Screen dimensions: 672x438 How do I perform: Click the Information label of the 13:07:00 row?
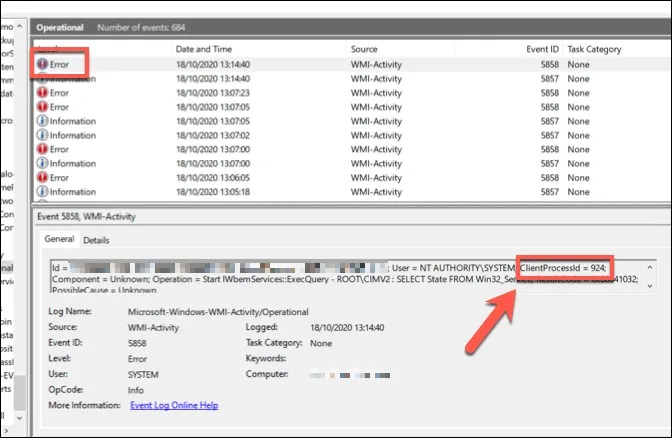pyautogui.click(x=72, y=164)
